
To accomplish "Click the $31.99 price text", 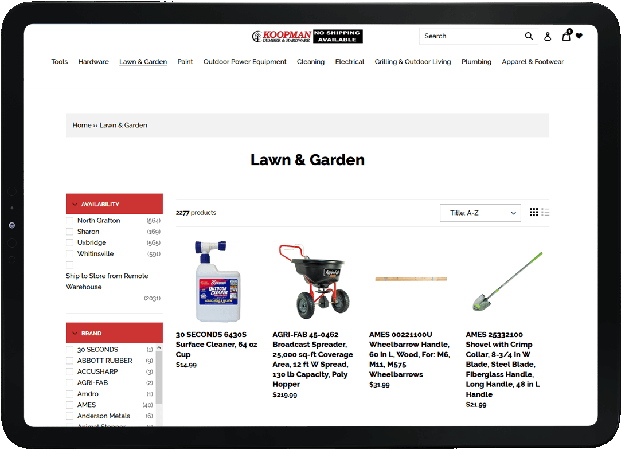I will click(x=379, y=385).
